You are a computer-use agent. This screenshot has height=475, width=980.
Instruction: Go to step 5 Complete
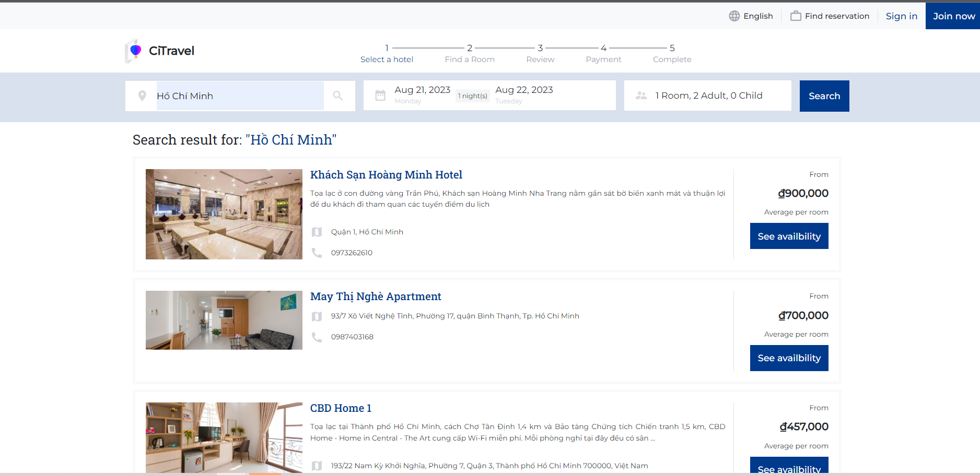click(672, 53)
